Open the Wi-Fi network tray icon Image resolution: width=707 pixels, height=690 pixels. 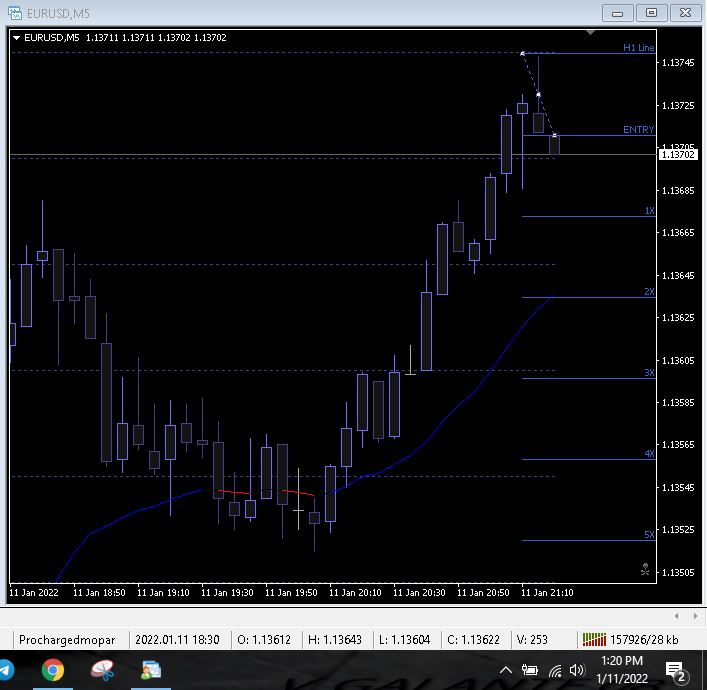click(555, 671)
